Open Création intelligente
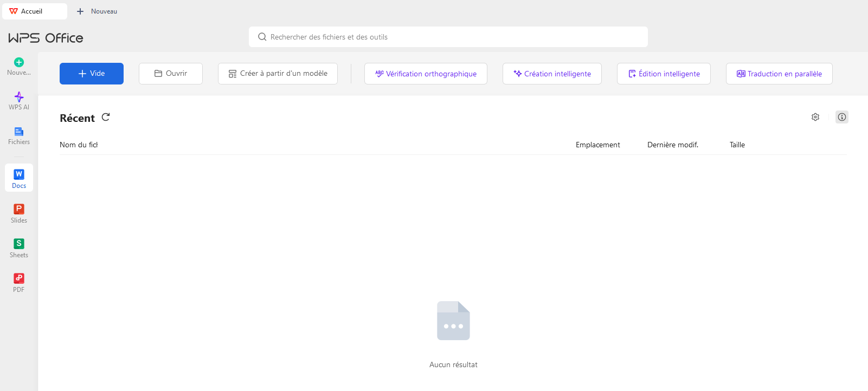This screenshot has height=391, width=868. 552,74
